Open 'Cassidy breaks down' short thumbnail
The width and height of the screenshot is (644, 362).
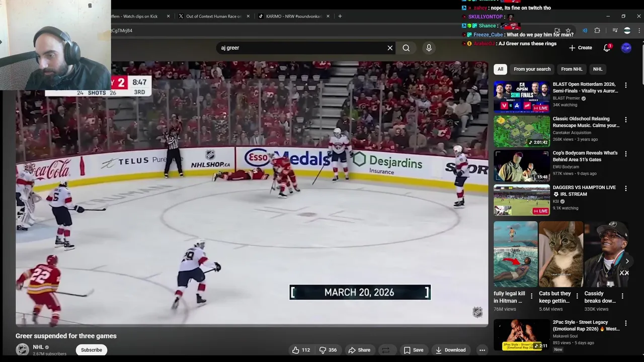(606, 254)
